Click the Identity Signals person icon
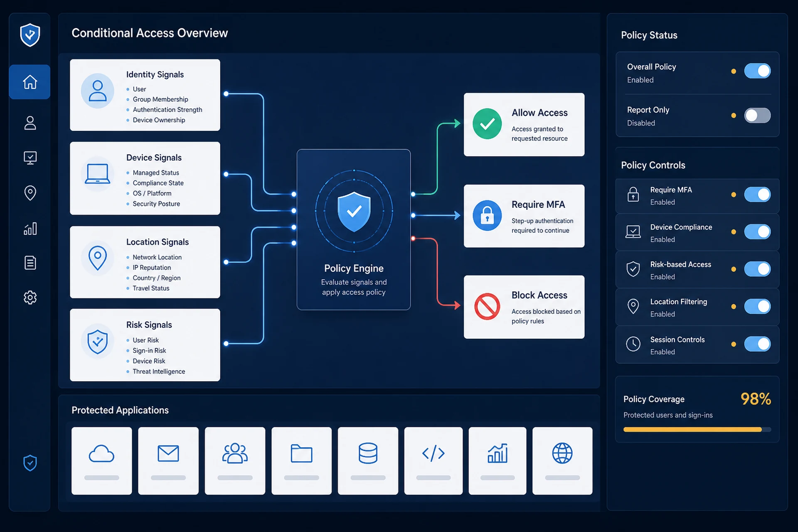The width and height of the screenshot is (798, 532). (98, 91)
